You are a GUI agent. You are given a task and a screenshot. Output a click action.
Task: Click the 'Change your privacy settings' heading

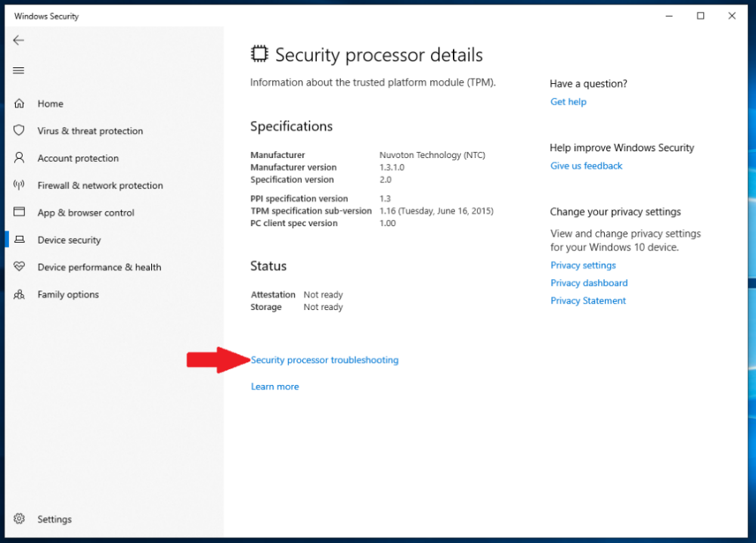tap(615, 213)
